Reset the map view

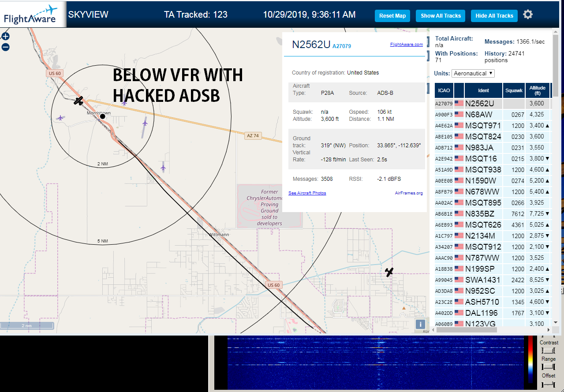click(x=392, y=15)
